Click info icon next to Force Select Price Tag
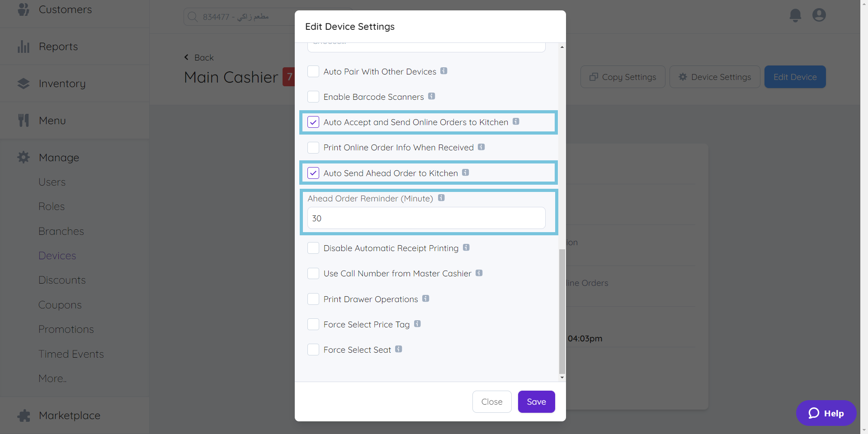Screen dimensions: 868x434 (x=417, y=324)
